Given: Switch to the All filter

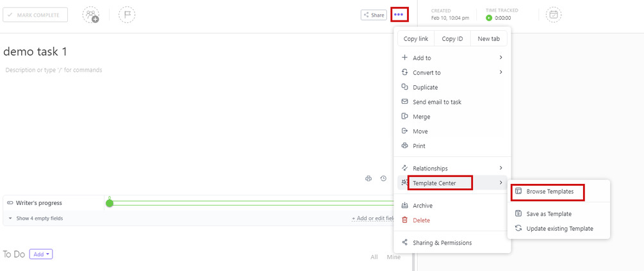Looking at the screenshot, I should 374,257.
